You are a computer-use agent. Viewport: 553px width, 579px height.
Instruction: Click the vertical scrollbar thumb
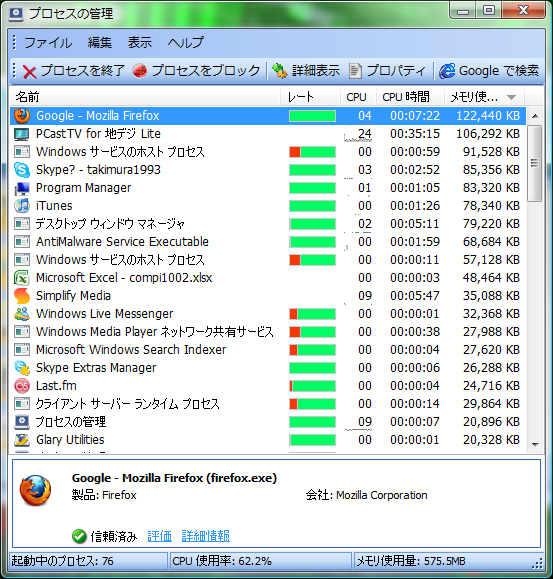tap(535, 163)
